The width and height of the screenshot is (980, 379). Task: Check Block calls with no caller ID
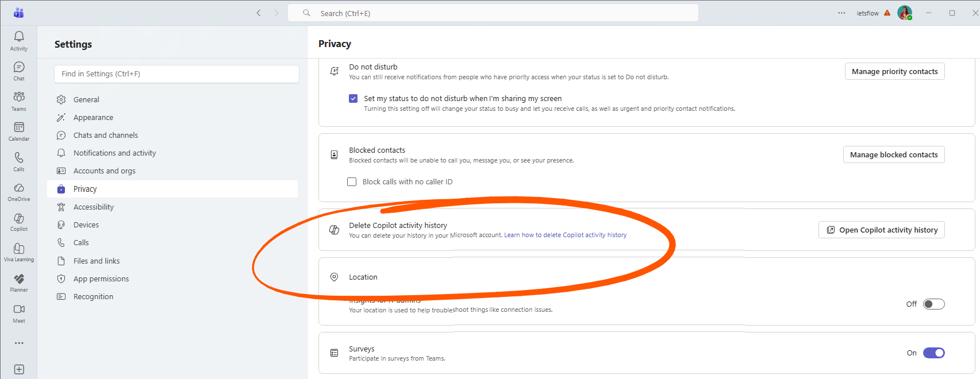tap(352, 182)
